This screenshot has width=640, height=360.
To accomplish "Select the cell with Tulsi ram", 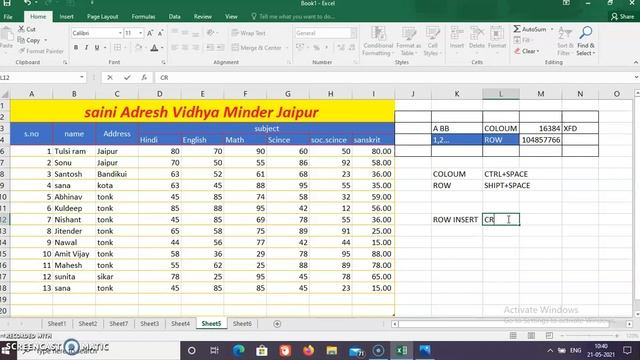I will [74, 151].
